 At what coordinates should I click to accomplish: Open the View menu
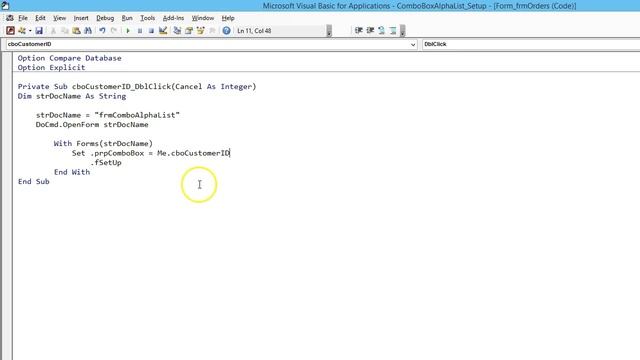coord(60,18)
